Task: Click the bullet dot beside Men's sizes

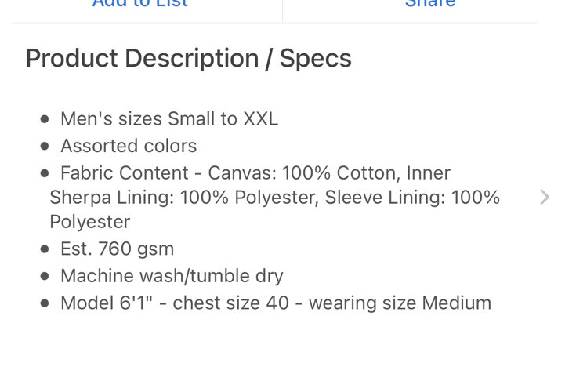Action: (x=45, y=119)
